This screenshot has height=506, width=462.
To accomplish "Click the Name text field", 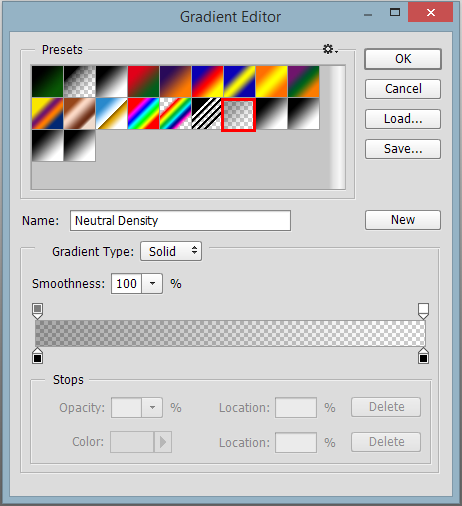I will pos(180,220).
